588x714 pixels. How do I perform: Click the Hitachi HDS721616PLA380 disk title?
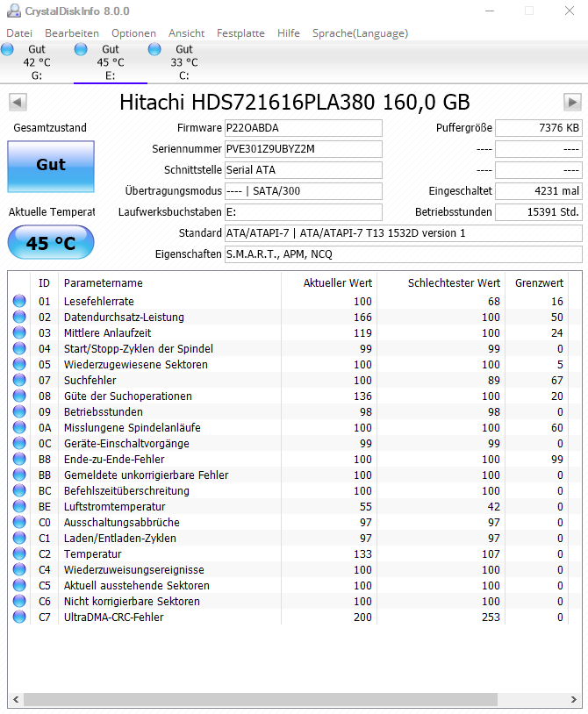pyautogui.click(x=295, y=102)
